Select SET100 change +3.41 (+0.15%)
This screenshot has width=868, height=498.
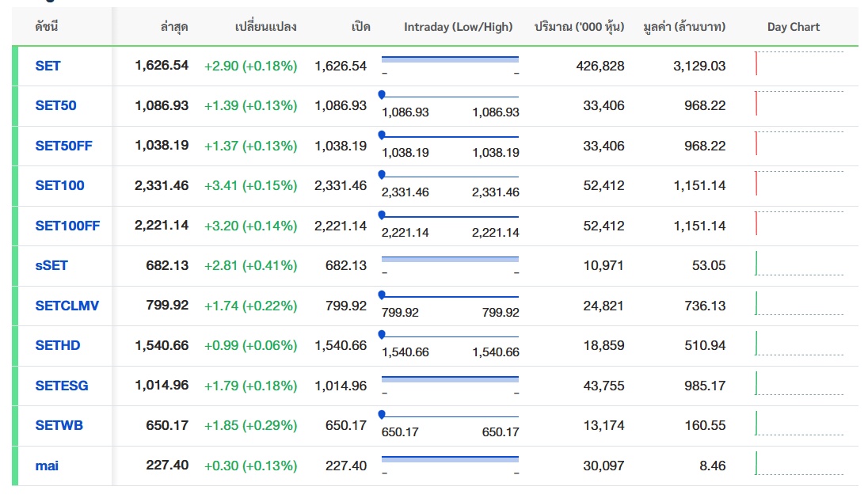point(251,185)
